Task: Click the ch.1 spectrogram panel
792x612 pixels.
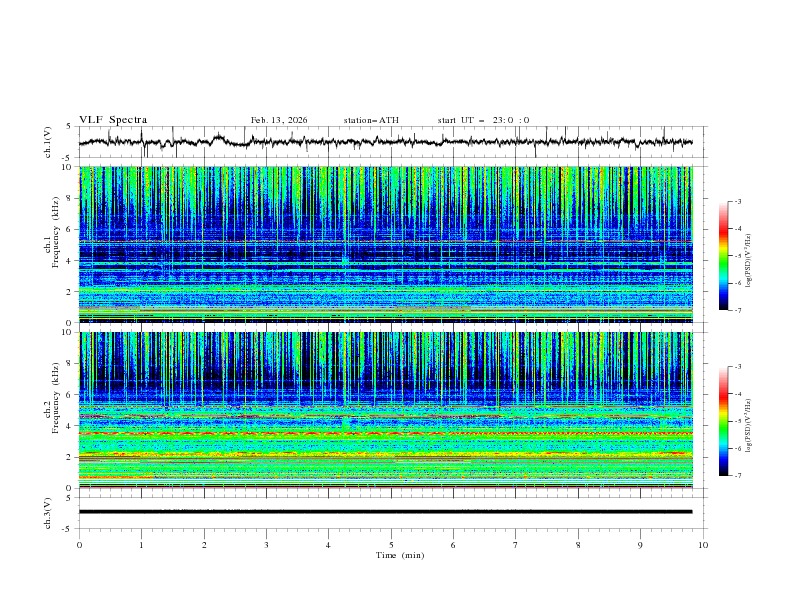Action: 385,244
